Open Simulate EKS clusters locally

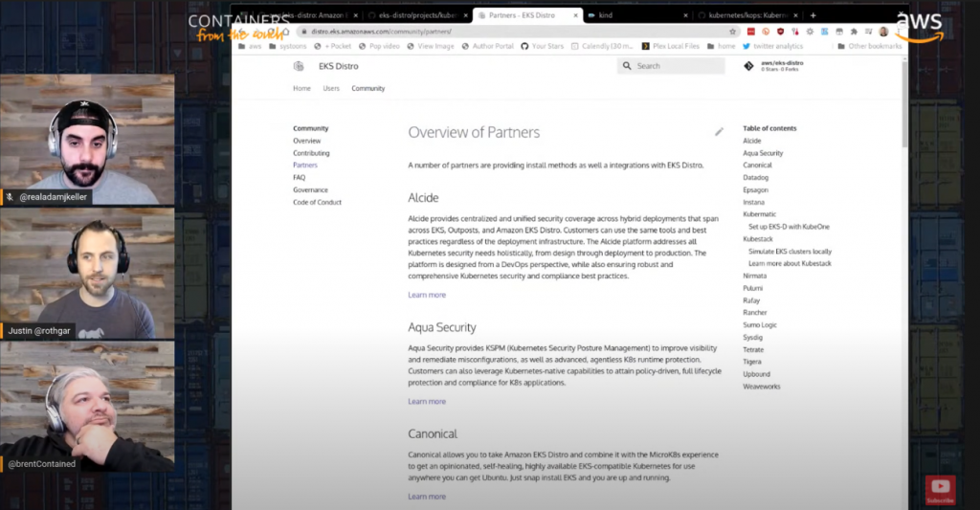790,252
